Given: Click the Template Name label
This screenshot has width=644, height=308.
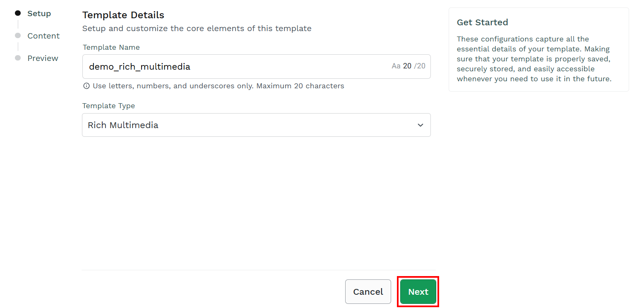Looking at the screenshot, I should tap(111, 47).
